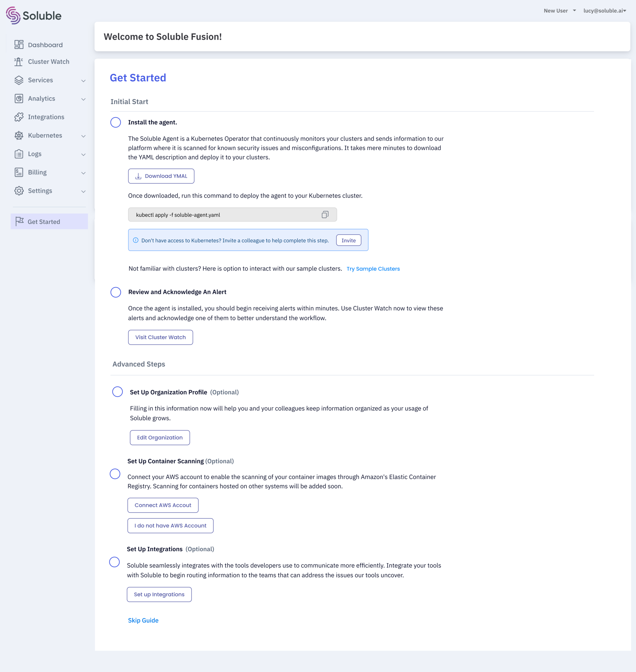The height and width of the screenshot is (672, 636).
Task: Open Settings menu item
Action: [x=40, y=191]
